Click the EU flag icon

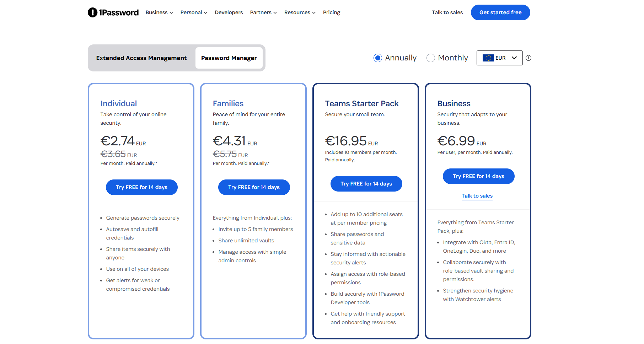488,58
